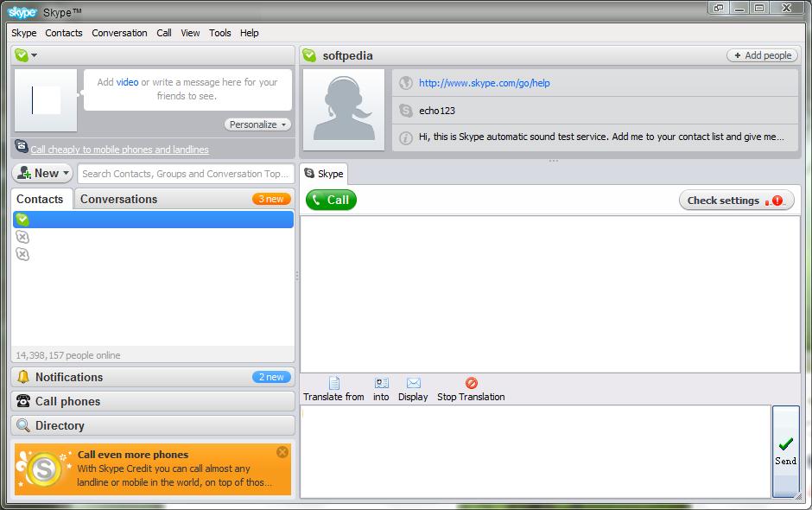Click the Translate from icon
812x510 pixels.
point(334,383)
